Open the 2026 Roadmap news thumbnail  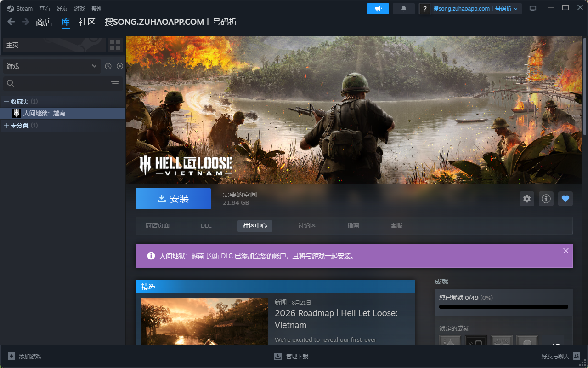[x=204, y=322]
